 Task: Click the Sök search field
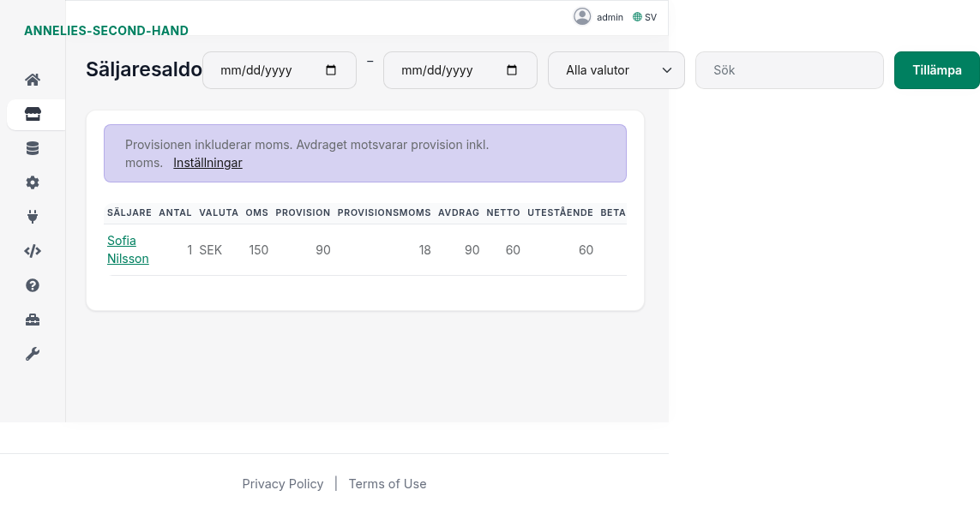pos(789,70)
